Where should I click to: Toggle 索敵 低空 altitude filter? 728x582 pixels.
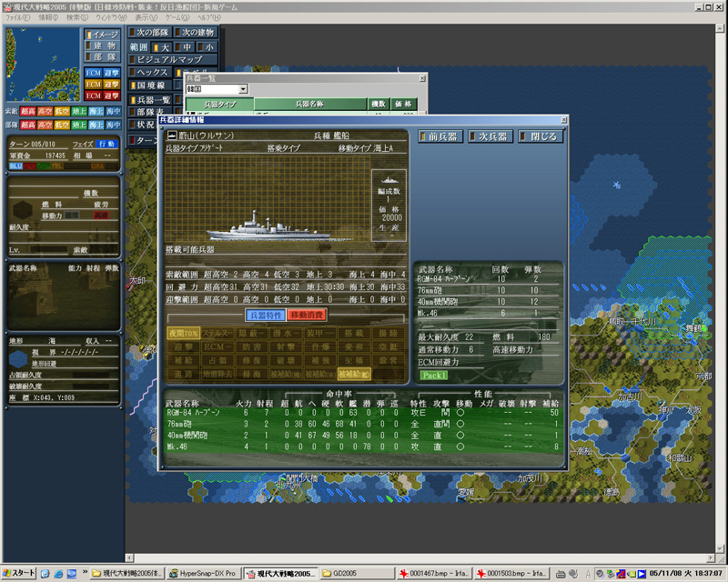(x=62, y=111)
